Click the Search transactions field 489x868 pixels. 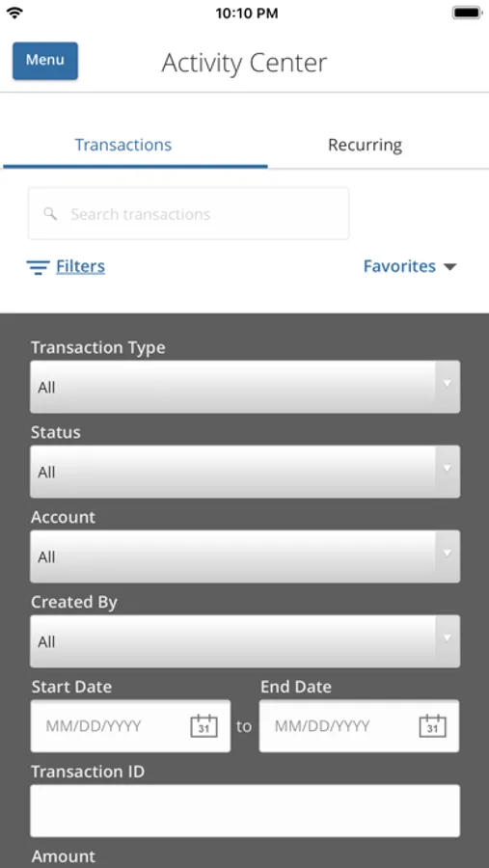[x=188, y=214]
